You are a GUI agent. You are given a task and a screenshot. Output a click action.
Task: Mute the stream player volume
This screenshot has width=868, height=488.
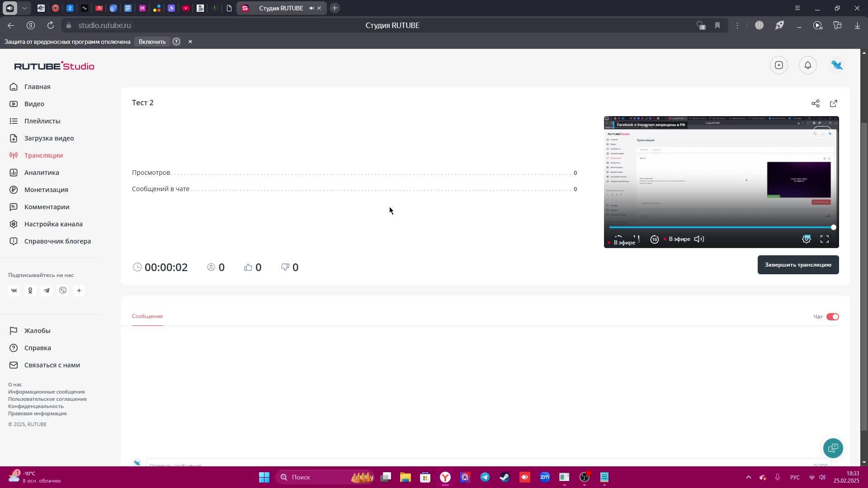point(699,239)
